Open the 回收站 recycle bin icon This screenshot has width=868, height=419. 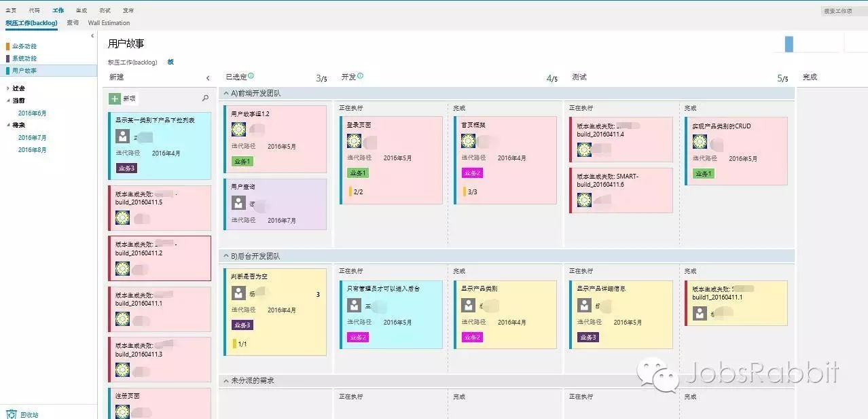(x=11, y=414)
